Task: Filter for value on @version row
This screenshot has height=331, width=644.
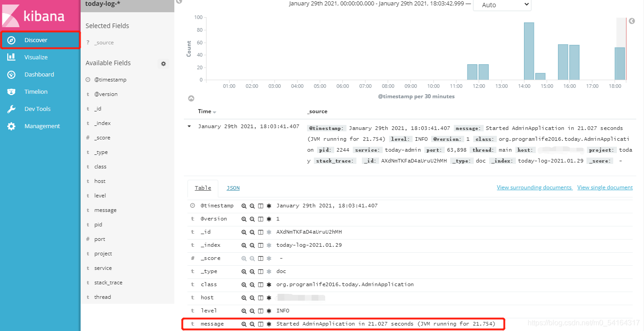Action: coord(244,219)
